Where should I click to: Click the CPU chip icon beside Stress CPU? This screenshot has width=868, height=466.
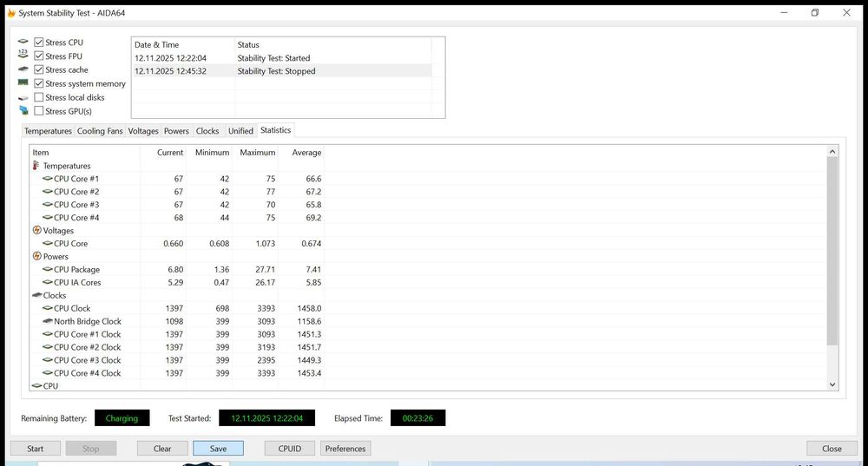[x=23, y=42]
